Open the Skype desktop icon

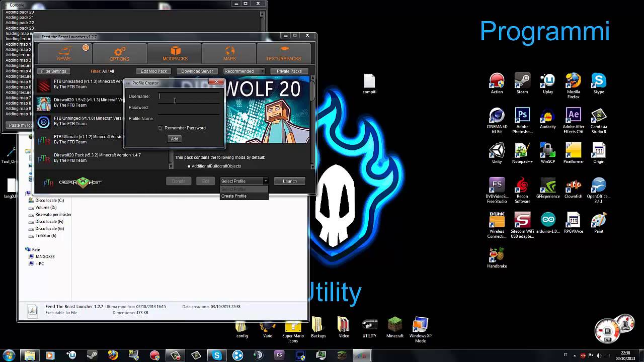tap(599, 83)
